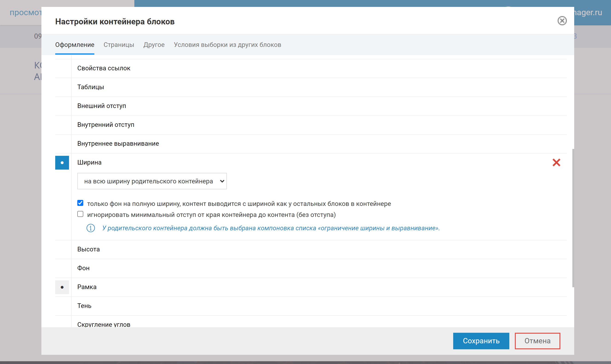Click the red X to remove Ширина setting
The image size is (611, 364).
point(556,162)
